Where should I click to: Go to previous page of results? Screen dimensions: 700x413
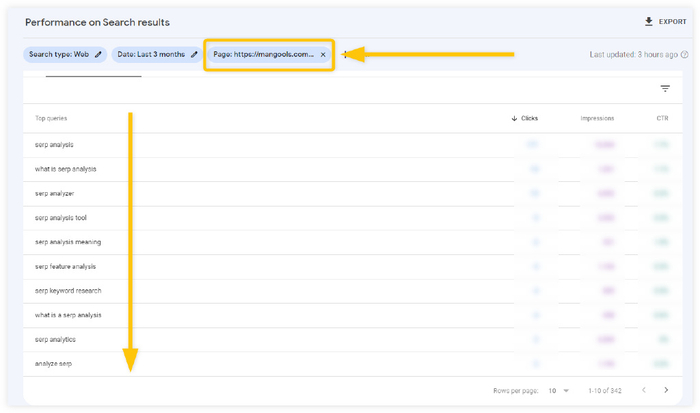[642, 390]
